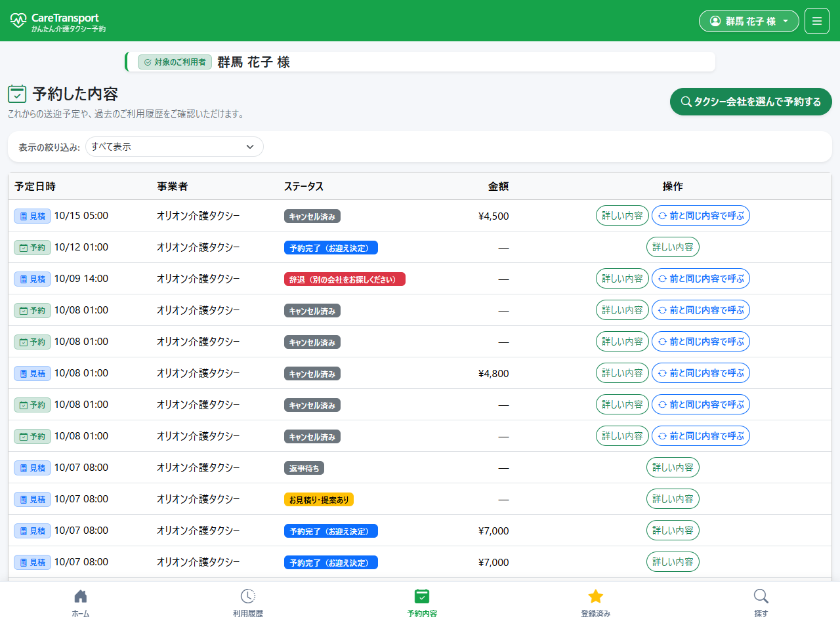Open 利用履歴 clock icon in bottom bar
840x623 pixels.
(247, 596)
